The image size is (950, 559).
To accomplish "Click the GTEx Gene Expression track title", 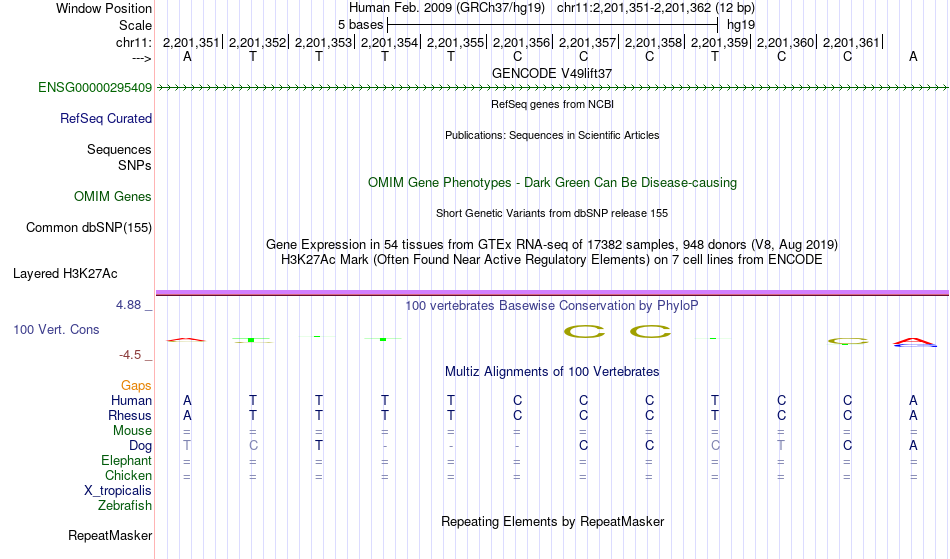I will click(552, 245).
